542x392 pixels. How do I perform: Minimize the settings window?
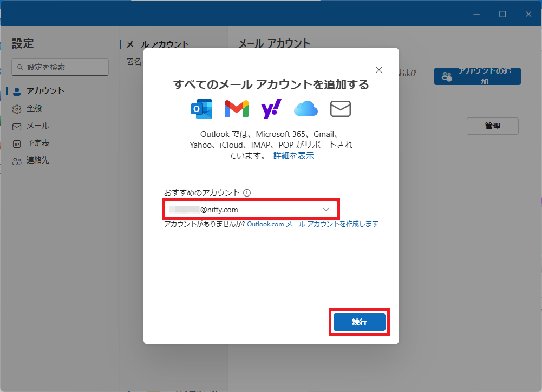click(476, 14)
